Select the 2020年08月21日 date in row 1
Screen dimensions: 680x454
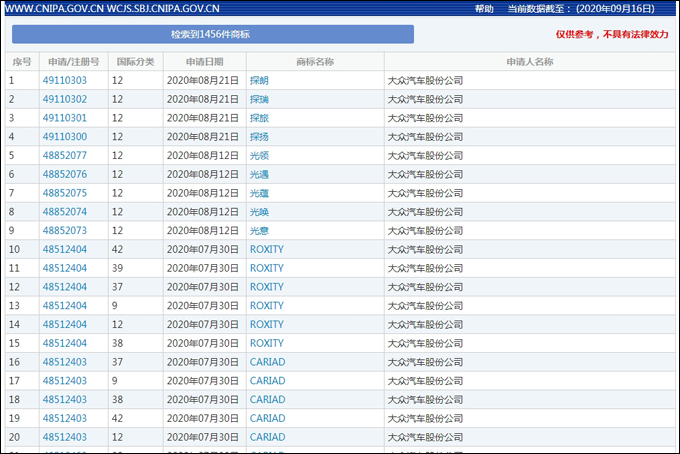pyautogui.click(x=203, y=81)
